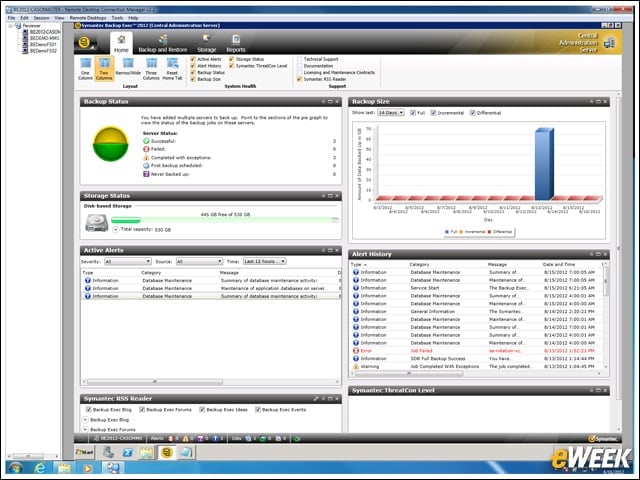Open Windows Media Player on host taskbar

tap(87, 468)
